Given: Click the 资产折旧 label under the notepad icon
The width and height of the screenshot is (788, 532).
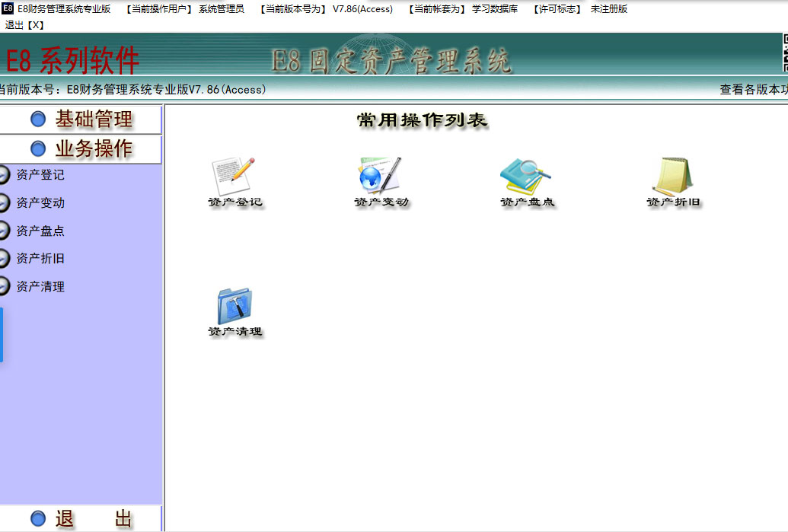Looking at the screenshot, I should pos(674,202).
